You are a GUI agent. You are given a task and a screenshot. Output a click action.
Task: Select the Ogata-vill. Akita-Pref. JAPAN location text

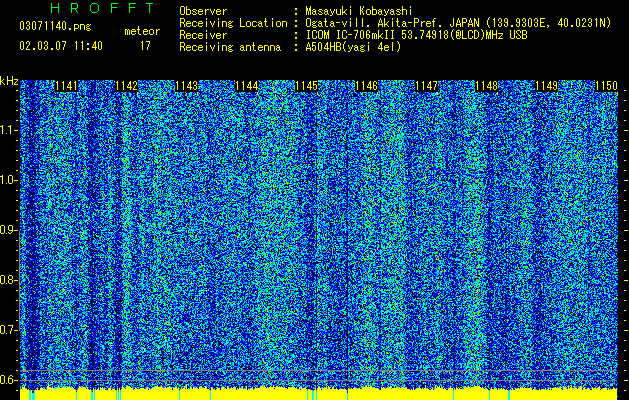tap(458, 23)
